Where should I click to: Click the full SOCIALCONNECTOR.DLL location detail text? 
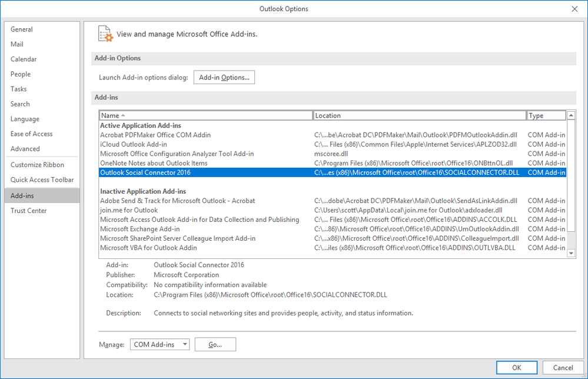pyautogui.click(x=270, y=295)
